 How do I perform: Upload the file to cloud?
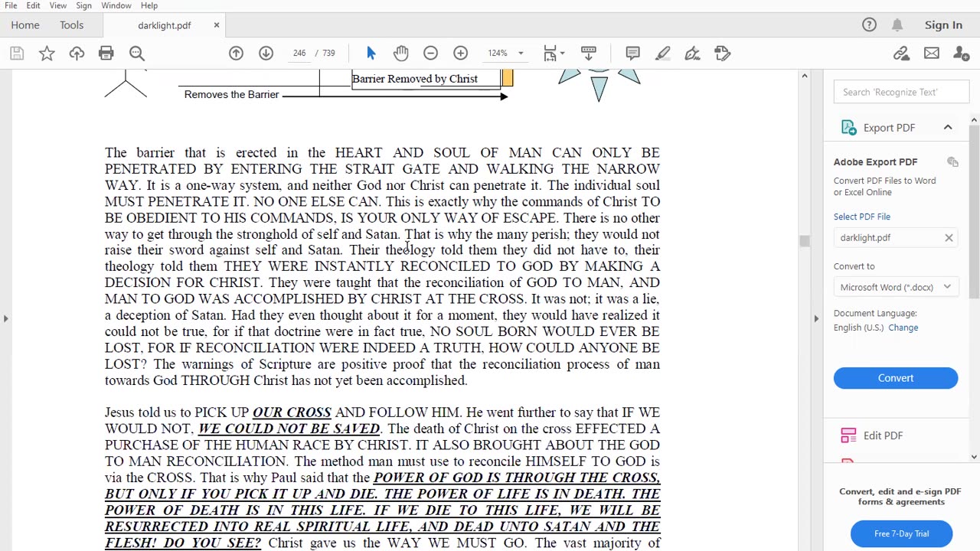[77, 53]
